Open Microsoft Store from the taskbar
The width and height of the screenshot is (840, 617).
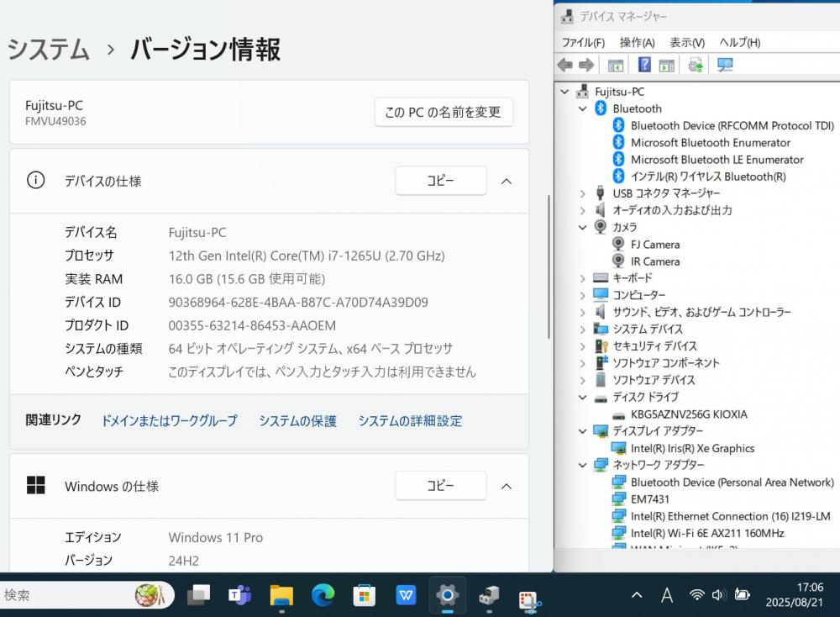click(365, 595)
